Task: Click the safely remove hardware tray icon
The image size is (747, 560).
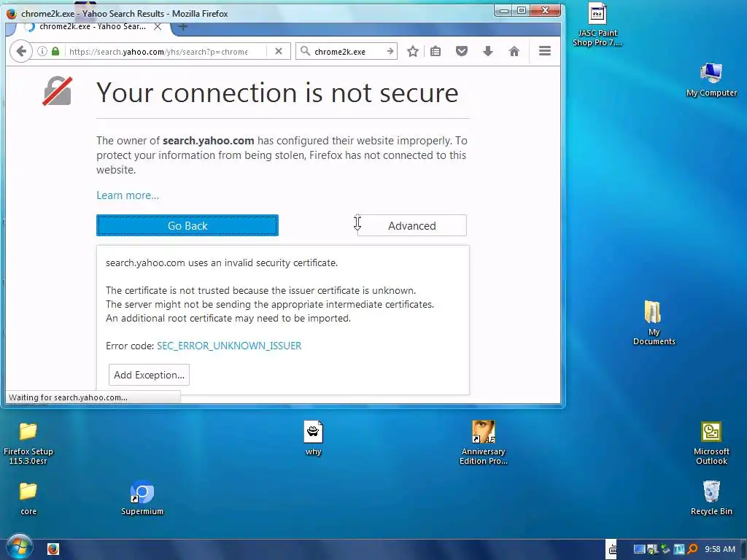Action: click(x=665, y=549)
